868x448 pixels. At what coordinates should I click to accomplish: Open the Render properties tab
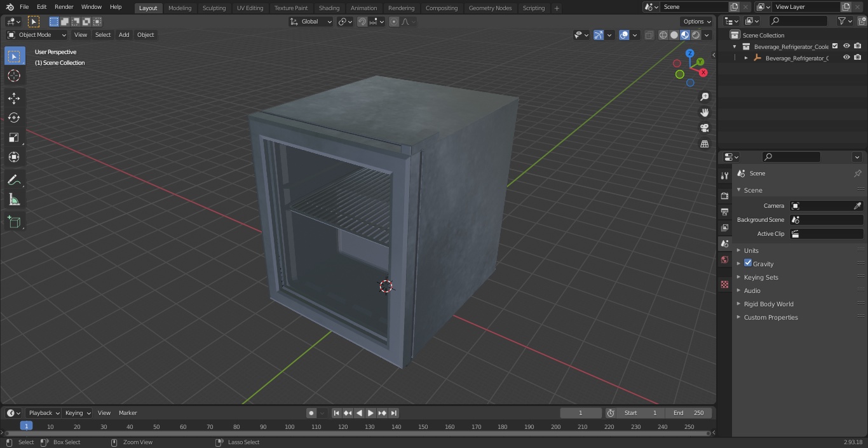tap(724, 196)
